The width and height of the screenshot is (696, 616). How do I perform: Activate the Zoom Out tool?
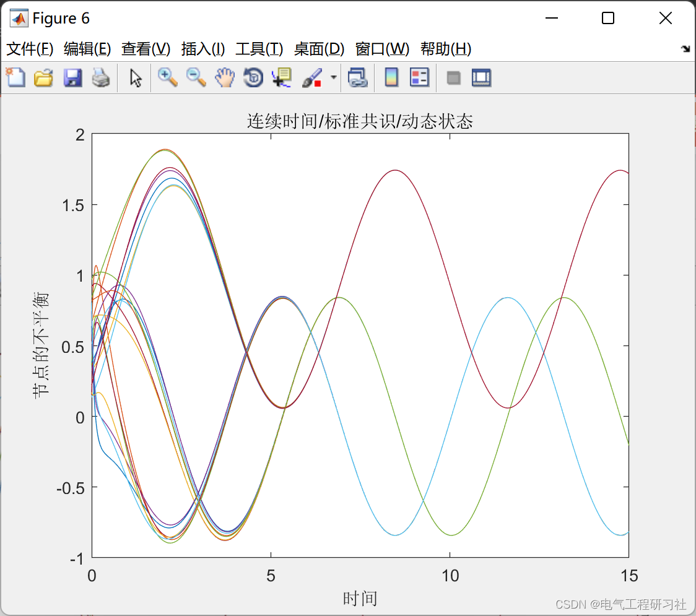pos(196,77)
